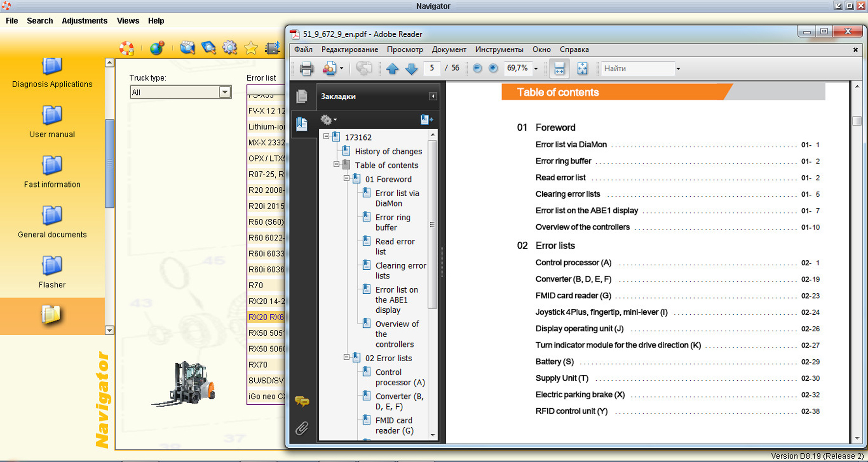Viewport: 868px width, 462px height.
Task: Toggle the page thumbnails panel
Action: pyautogui.click(x=302, y=96)
